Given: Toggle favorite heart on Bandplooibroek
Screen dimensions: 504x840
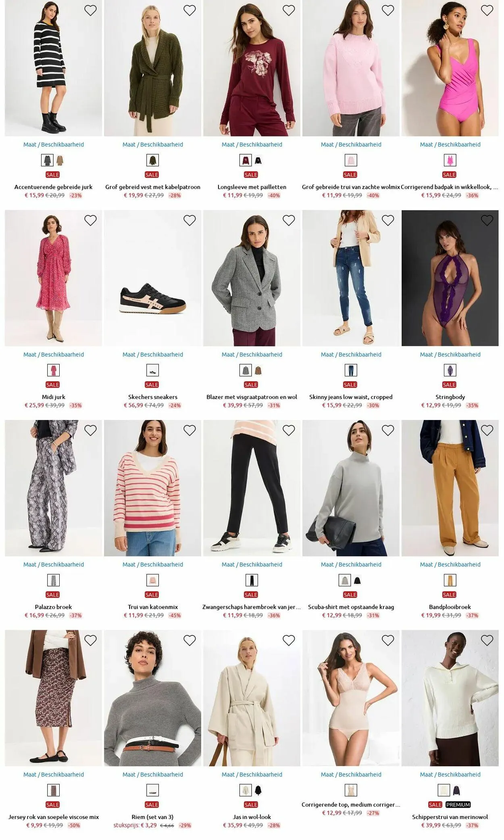Looking at the screenshot, I should [487, 430].
